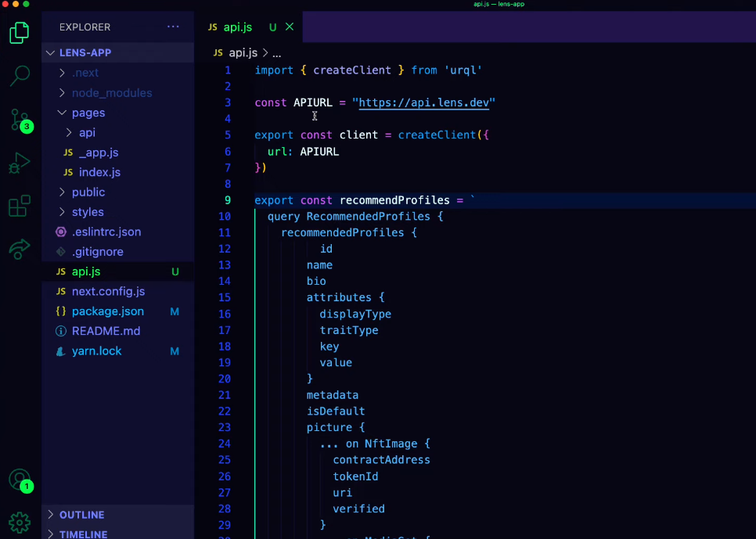Viewport: 756px width, 539px height.
Task: Click the api.js breadcrumb item
Action: point(242,52)
